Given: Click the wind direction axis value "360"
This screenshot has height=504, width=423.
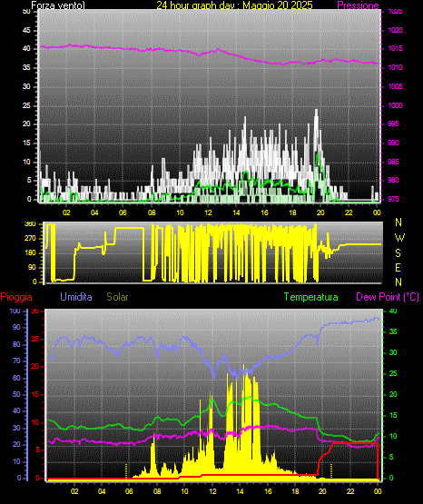Looking at the screenshot, I should pos(31,224).
